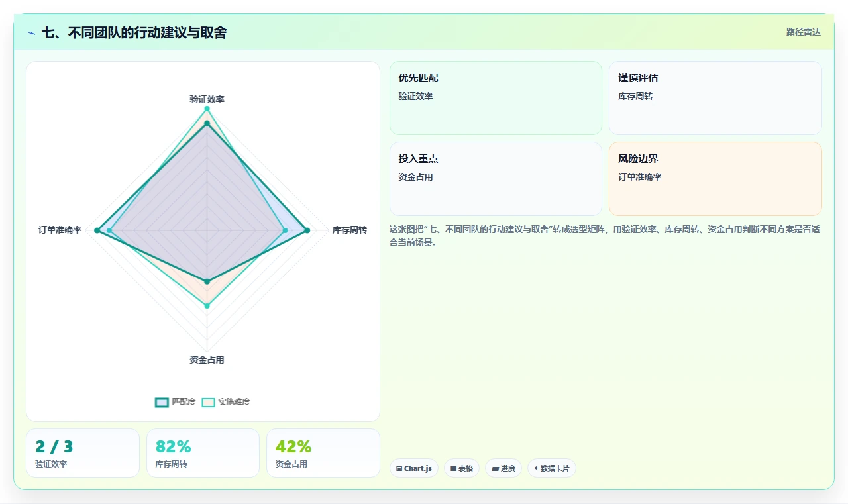The height and width of the screenshot is (504, 848).
Task: Click the 库存周转 radar axis label
Action: (349, 230)
